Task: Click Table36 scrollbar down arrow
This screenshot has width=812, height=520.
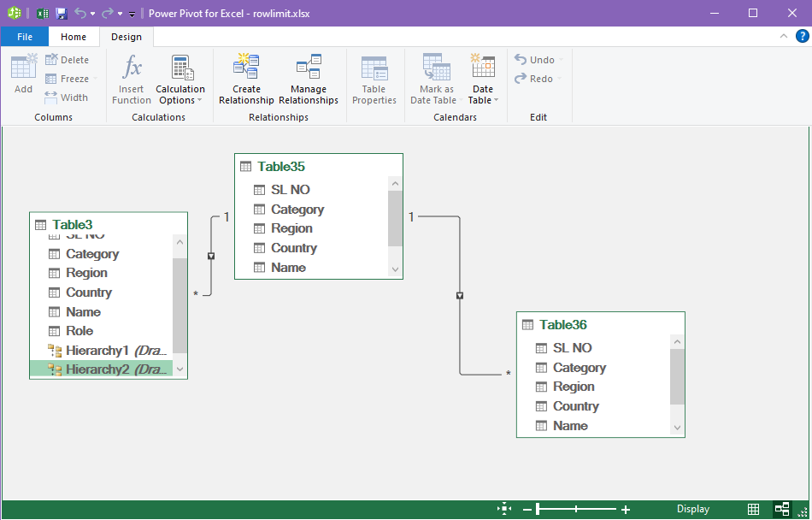Action: point(677,428)
